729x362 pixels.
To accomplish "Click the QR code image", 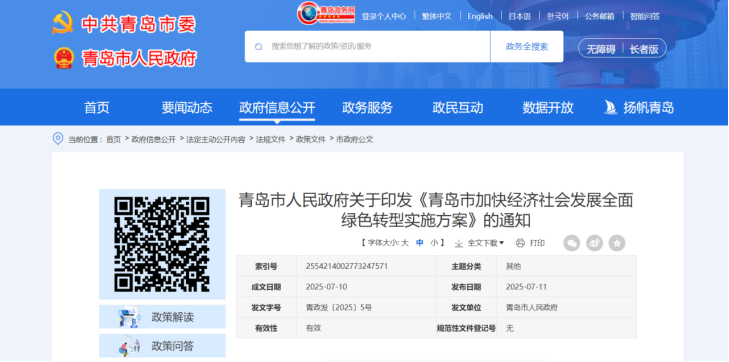I will pos(162,244).
